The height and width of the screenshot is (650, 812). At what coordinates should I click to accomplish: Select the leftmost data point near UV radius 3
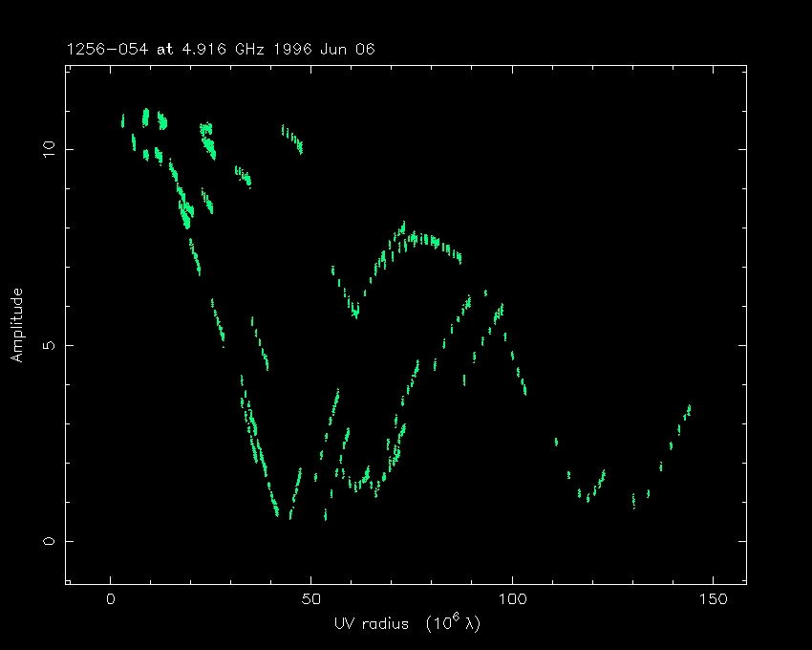[x=122, y=121]
